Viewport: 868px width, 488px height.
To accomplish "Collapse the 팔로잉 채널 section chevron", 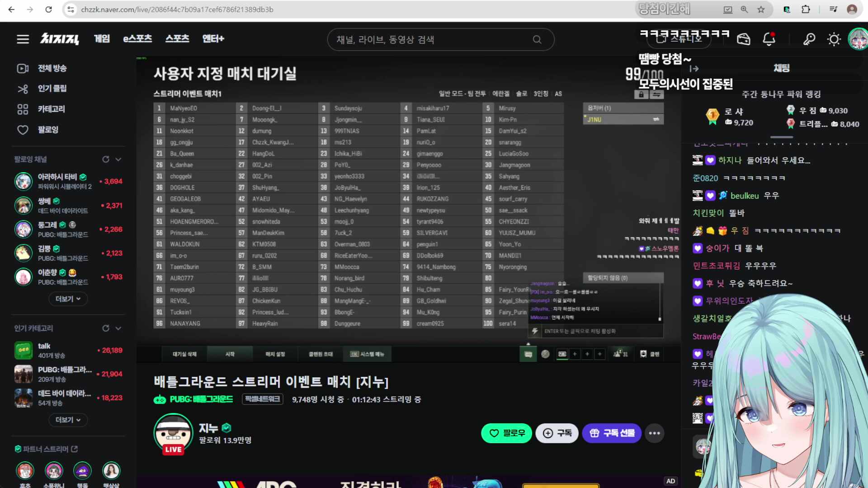I will (118, 159).
